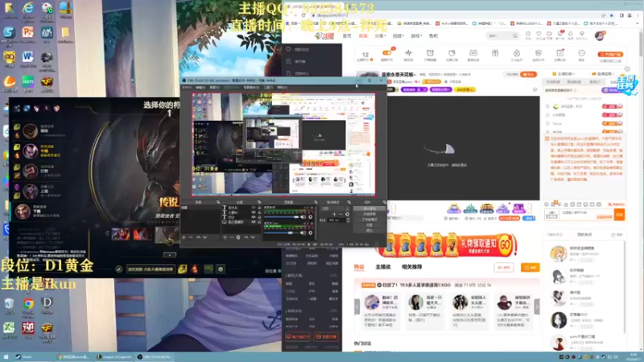Open the Word desktop icon
This screenshot has width=644, height=362.
click(x=28, y=56)
